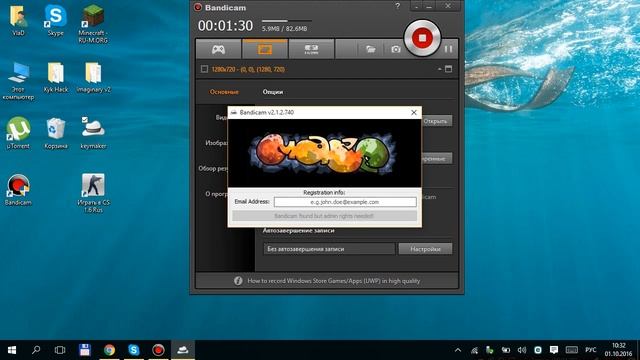640x360 pixels.
Task: Click the Без автозавершения записи field
Action: tap(329, 249)
